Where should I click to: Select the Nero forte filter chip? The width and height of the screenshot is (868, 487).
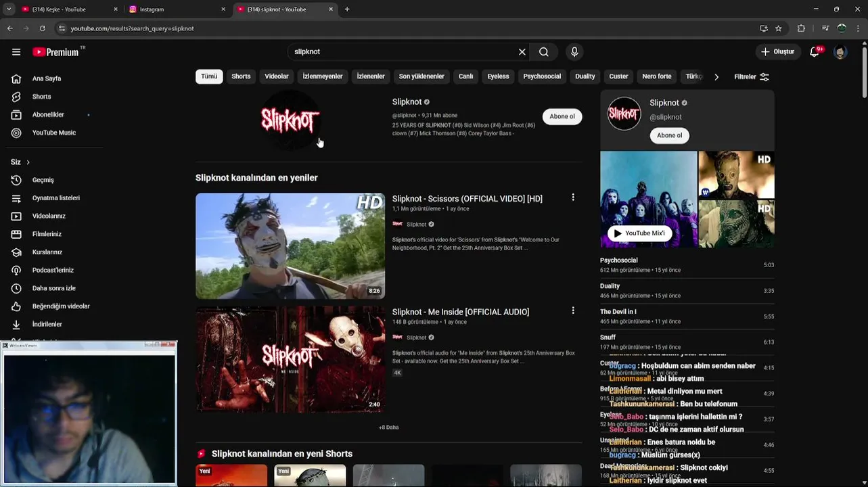pyautogui.click(x=657, y=76)
